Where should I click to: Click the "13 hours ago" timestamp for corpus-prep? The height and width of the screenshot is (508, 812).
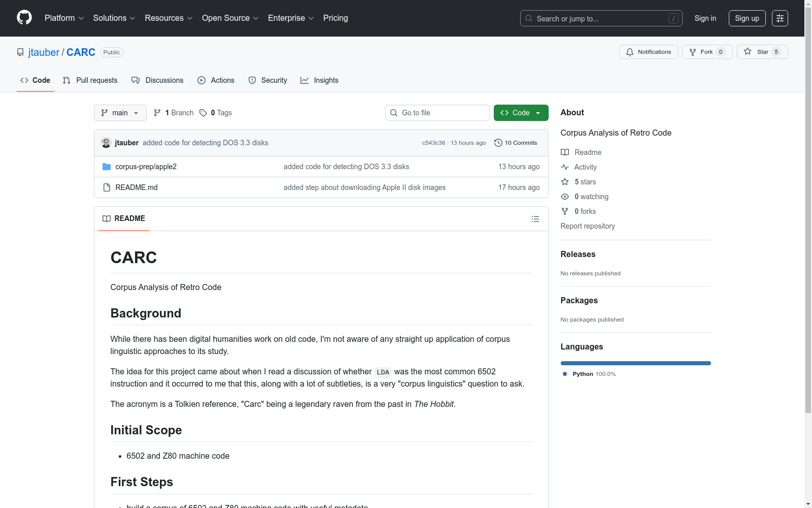pyautogui.click(x=519, y=167)
